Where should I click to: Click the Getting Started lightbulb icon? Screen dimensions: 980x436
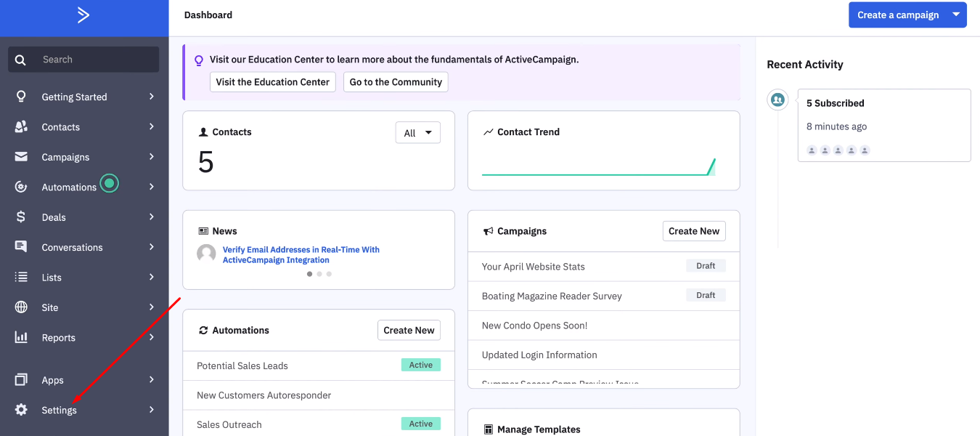click(21, 97)
